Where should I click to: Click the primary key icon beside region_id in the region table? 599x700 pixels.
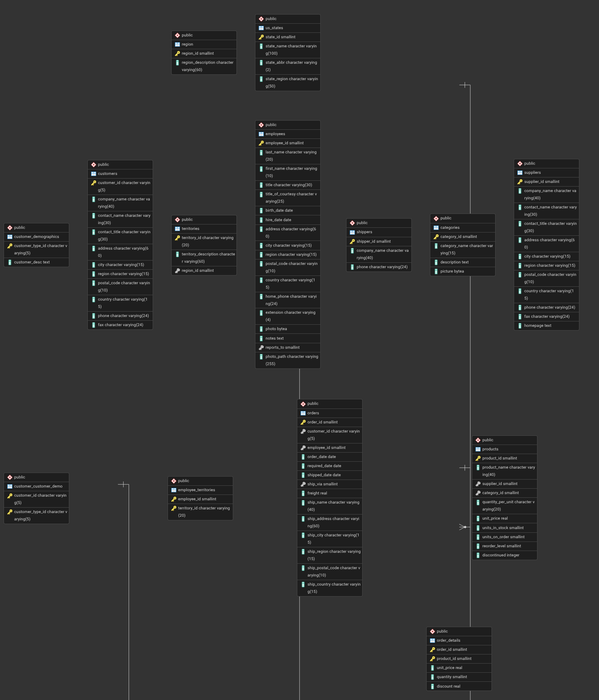pyautogui.click(x=177, y=54)
